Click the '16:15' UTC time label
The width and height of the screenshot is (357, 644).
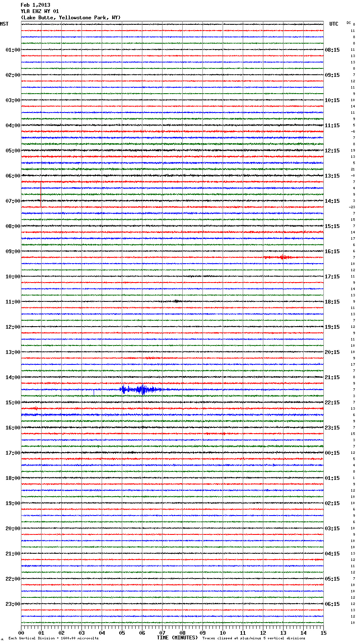332,251
